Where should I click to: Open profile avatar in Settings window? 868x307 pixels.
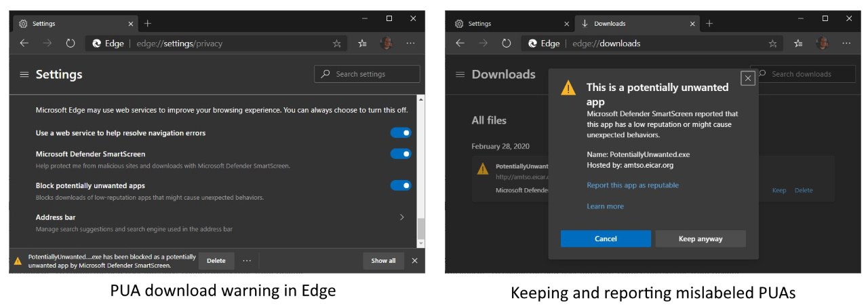click(387, 43)
